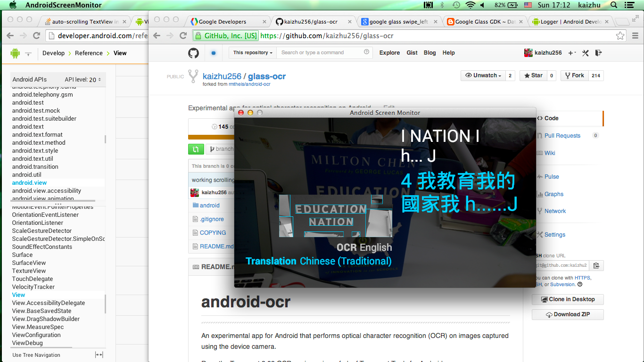The width and height of the screenshot is (644, 362).
Task: Open the .gitignore file
Action: pos(212,219)
